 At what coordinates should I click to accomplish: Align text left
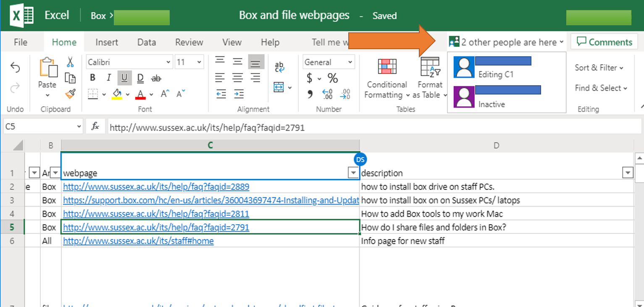(220, 78)
